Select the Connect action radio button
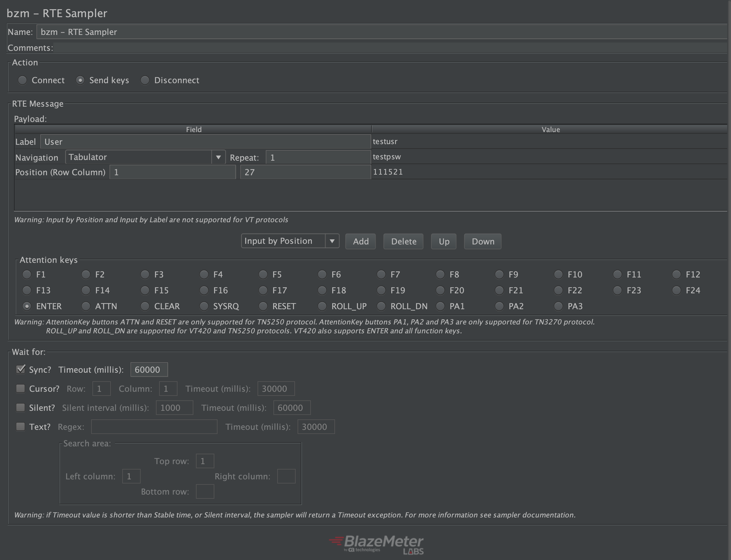731x560 pixels. pos(22,80)
